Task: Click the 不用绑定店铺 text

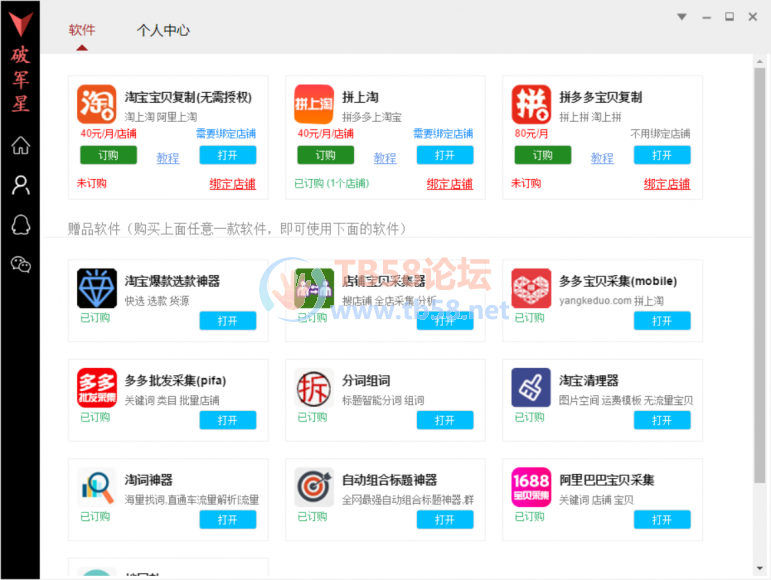Action: [x=660, y=134]
